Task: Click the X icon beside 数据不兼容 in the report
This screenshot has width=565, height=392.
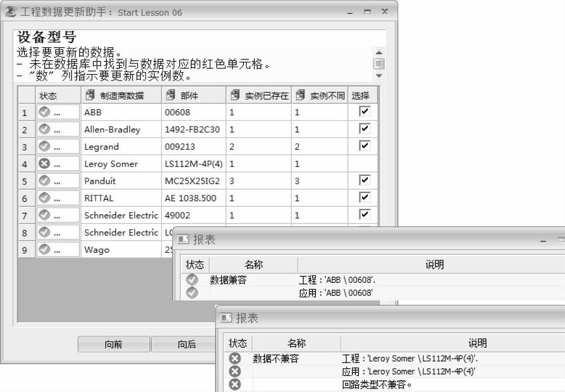Action: pyautogui.click(x=235, y=358)
